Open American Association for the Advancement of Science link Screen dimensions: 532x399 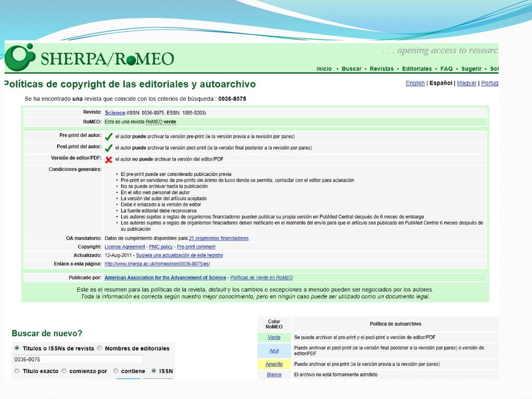click(x=165, y=278)
